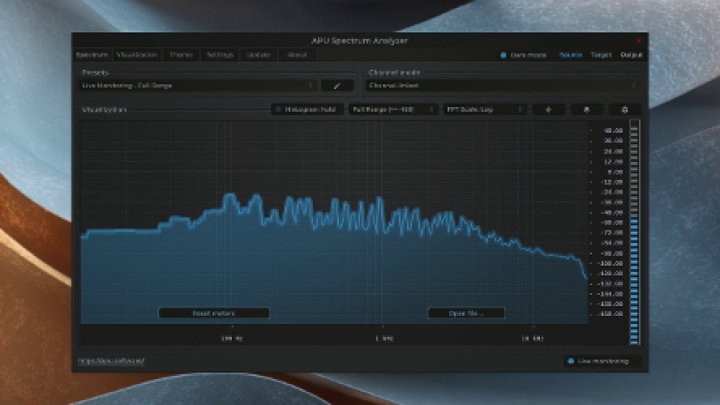
Task: Expand the Channel mode dropdown
Action: click(x=503, y=85)
